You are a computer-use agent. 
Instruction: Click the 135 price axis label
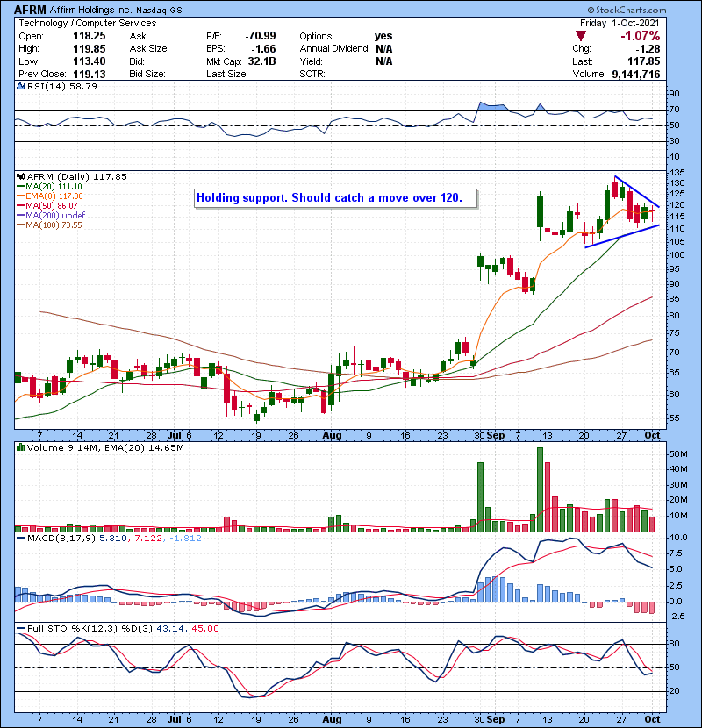[x=677, y=173]
